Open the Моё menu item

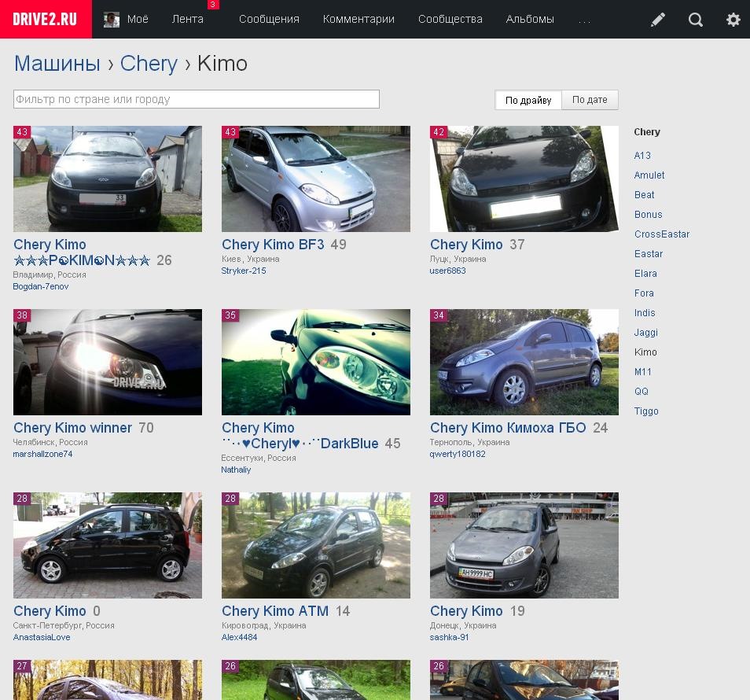tap(137, 19)
